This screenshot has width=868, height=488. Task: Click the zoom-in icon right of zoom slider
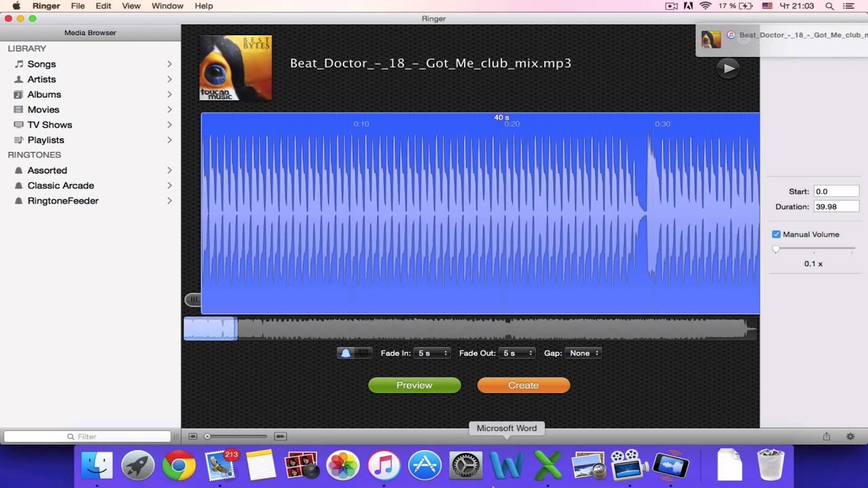click(x=281, y=436)
